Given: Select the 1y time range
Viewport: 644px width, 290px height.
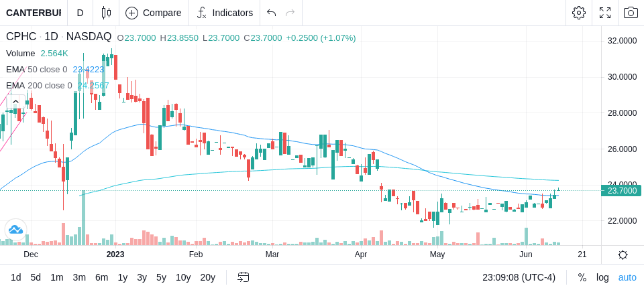Looking at the screenshot, I should [x=122, y=278].
